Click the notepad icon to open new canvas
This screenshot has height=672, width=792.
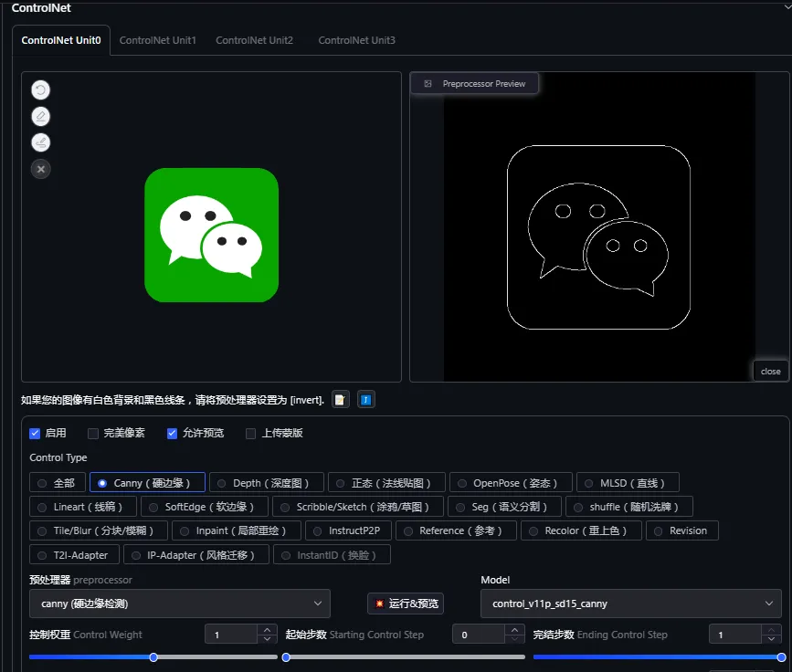pos(341,400)
